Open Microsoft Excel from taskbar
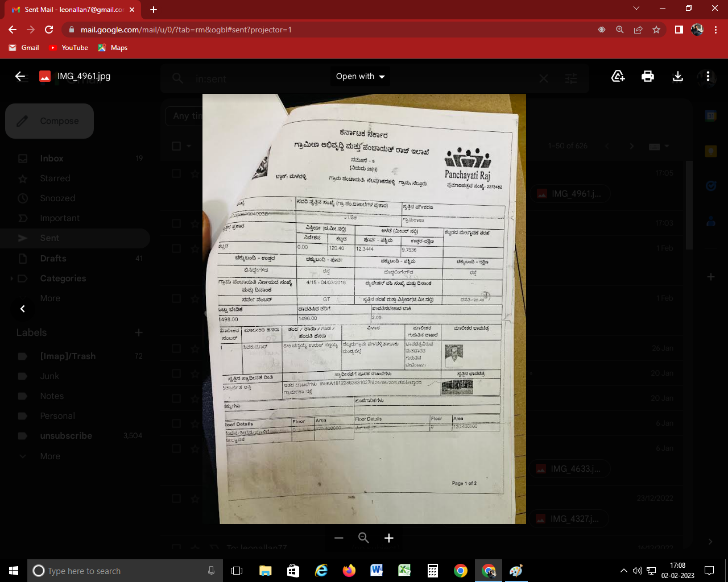Screen dimensions: 728x582 pos(404,571)
